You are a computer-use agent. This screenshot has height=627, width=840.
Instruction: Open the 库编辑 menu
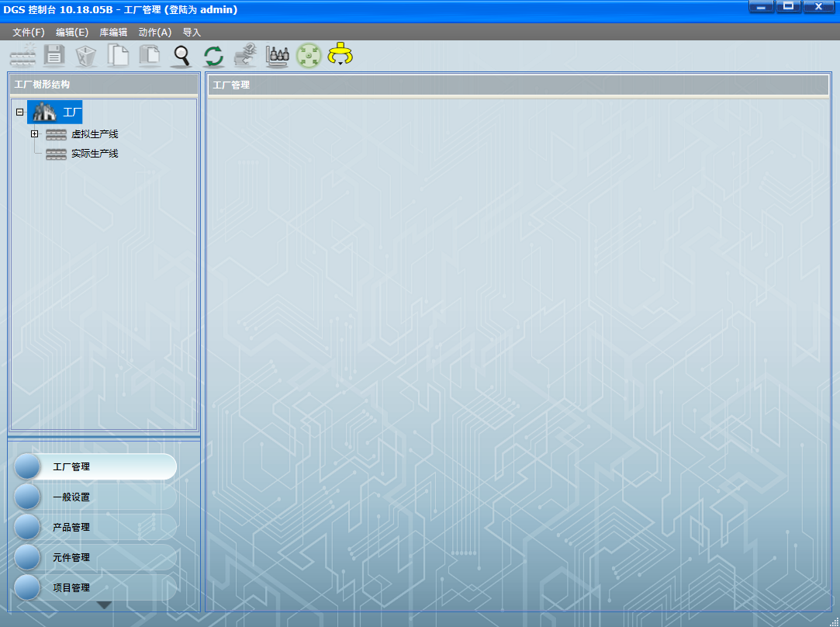(113, 33)
